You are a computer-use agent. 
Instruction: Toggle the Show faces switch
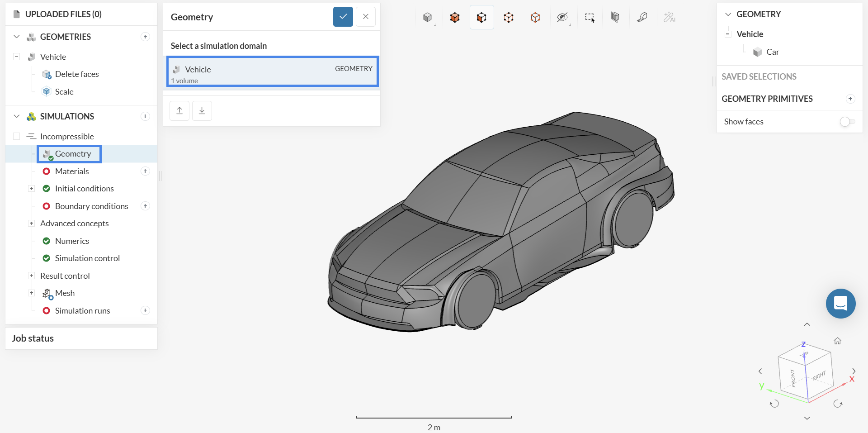click(847, 122)
